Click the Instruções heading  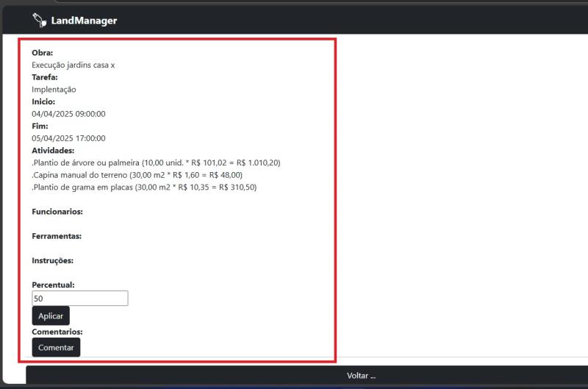[53, 260]
